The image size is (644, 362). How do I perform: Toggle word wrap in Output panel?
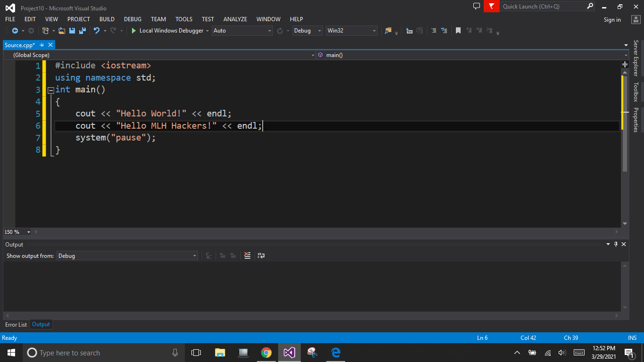pos(261,255)
